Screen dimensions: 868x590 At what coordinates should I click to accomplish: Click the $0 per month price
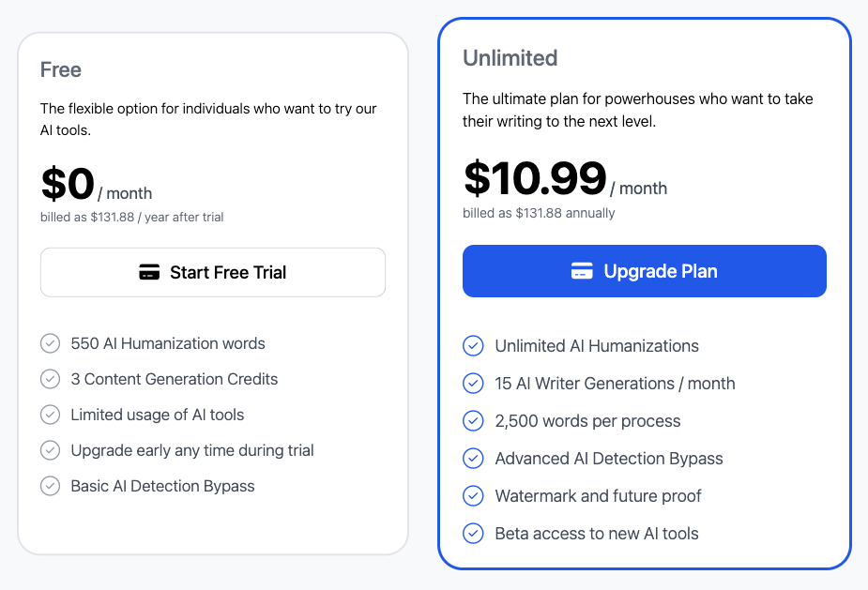coord(68,184)
